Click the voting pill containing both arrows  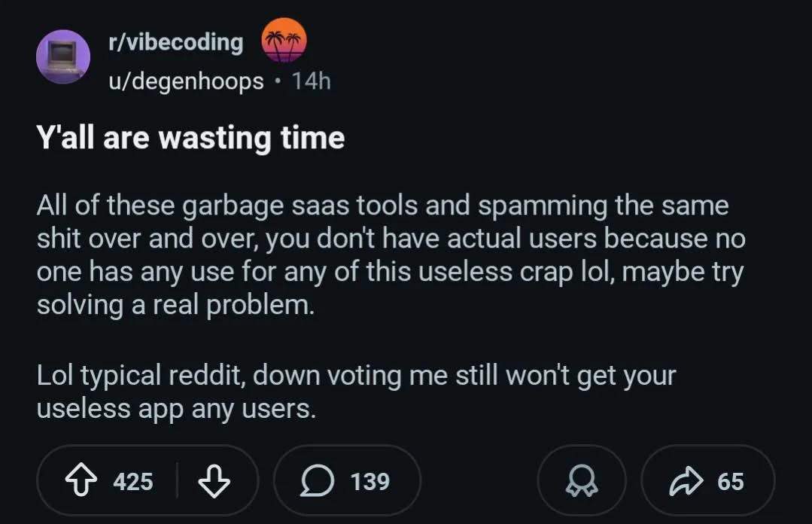[147, 480]
